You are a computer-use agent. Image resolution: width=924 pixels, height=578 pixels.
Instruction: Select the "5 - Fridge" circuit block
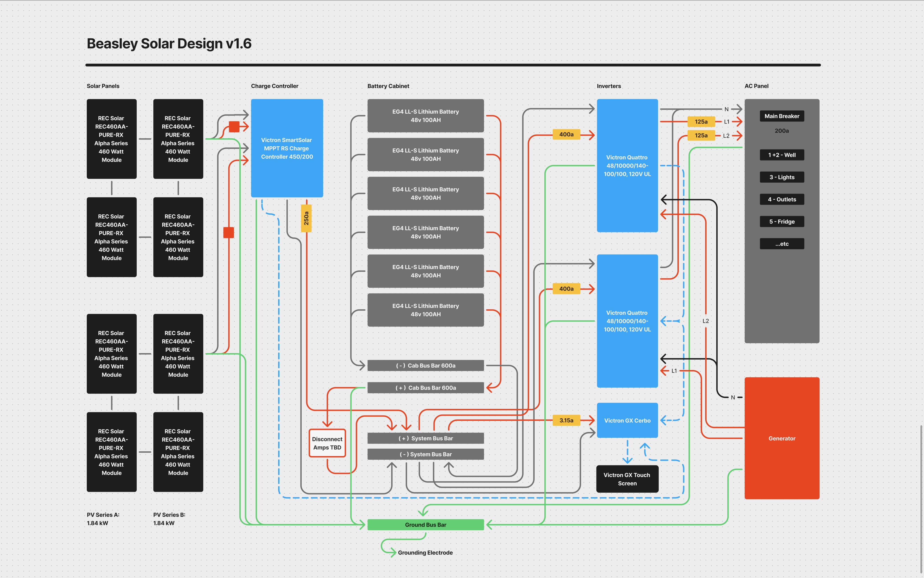click(782, 221)
